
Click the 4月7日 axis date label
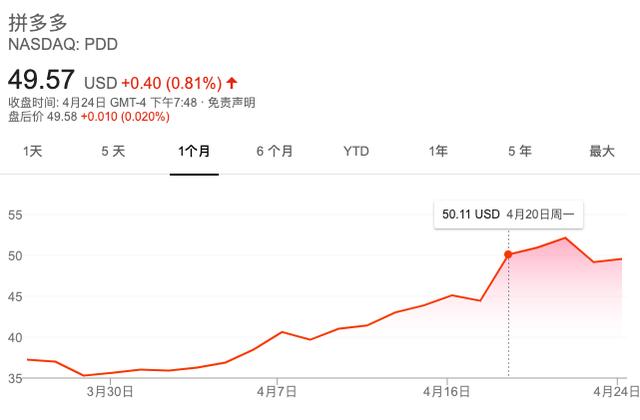pos(277,392)
